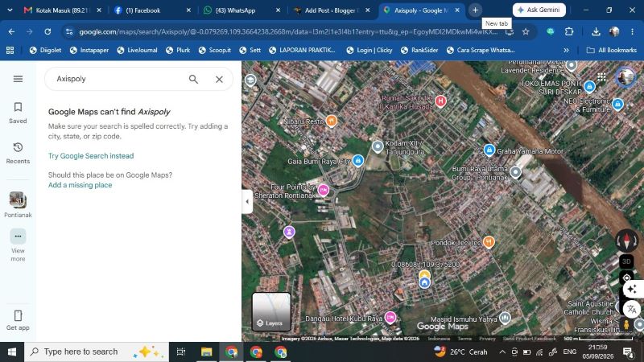Click the Windows taskbar search box
This screenshot has width=644, height=362.
[97, 352]
